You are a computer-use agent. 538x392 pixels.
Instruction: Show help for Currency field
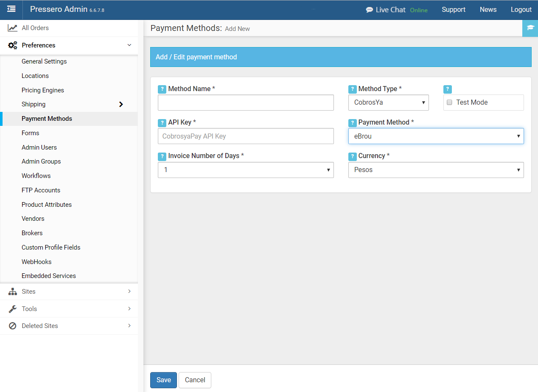tap(352, 156)
